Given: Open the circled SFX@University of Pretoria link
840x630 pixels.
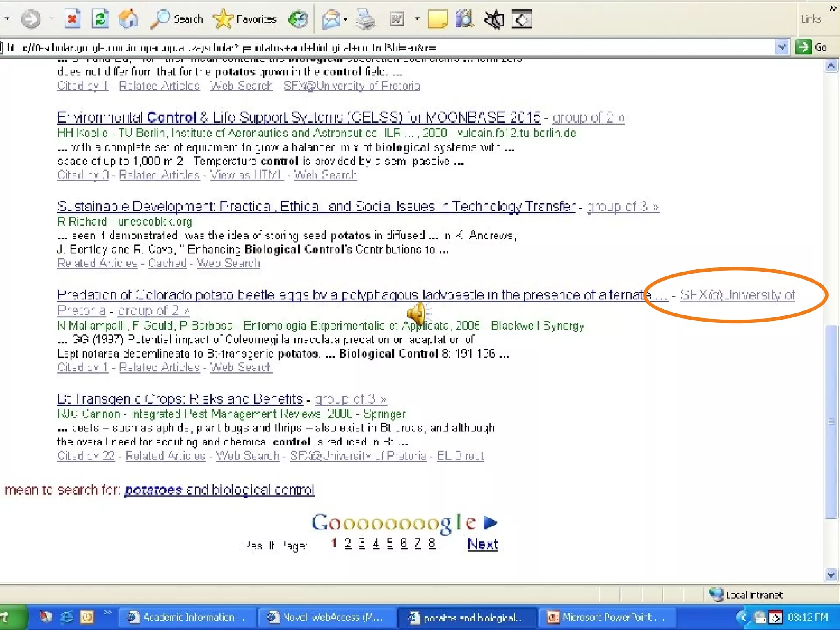Looking at the screenshot, I should point(737,294).
